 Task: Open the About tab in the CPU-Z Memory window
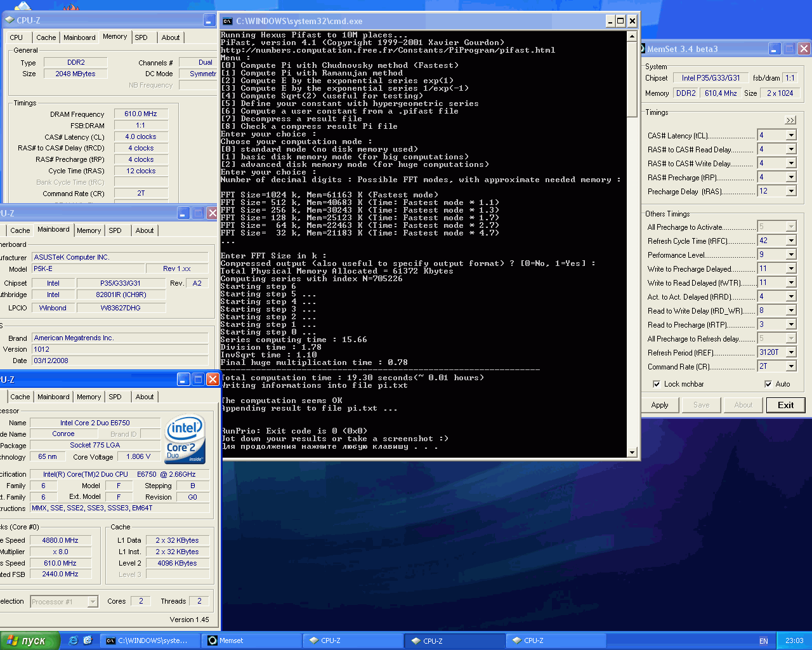pos(171,37)
